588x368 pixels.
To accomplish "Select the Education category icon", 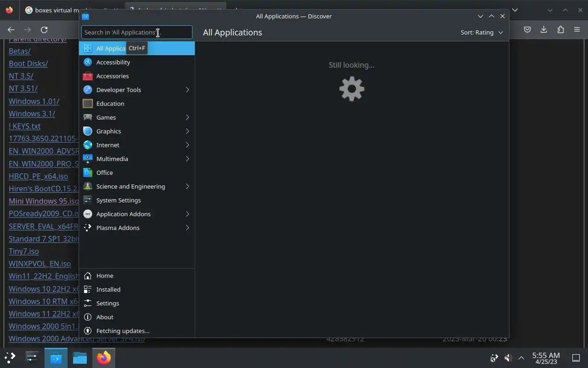I will (88, 103).
